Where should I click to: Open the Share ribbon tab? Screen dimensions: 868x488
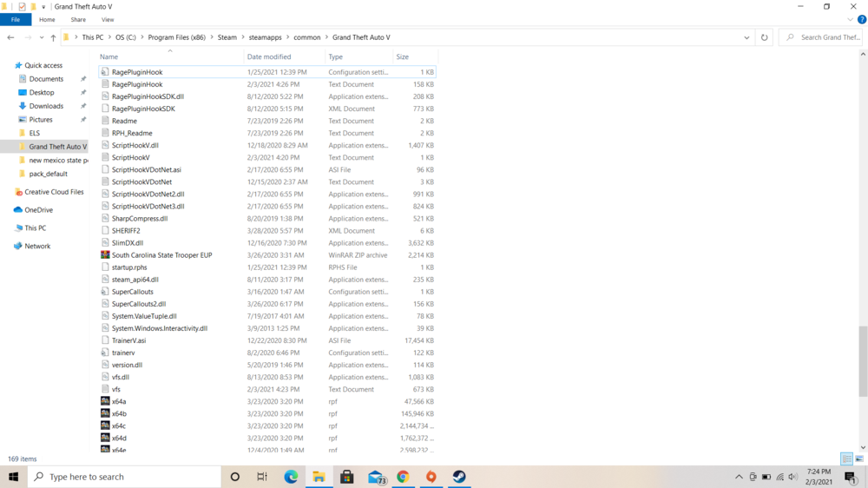[78, 19]
